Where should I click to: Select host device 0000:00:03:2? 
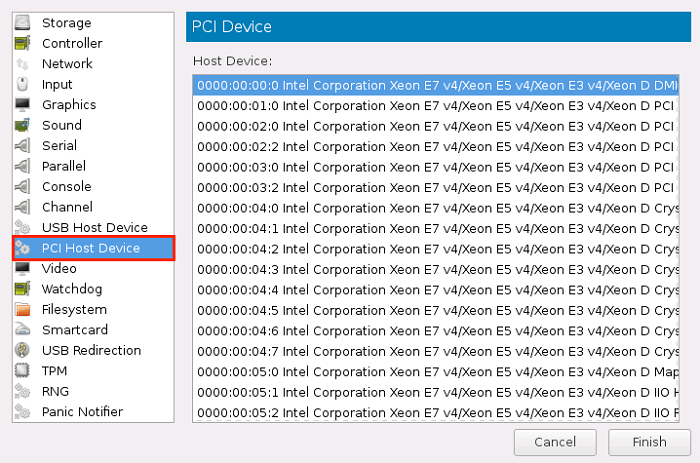(x=436, y=188)
